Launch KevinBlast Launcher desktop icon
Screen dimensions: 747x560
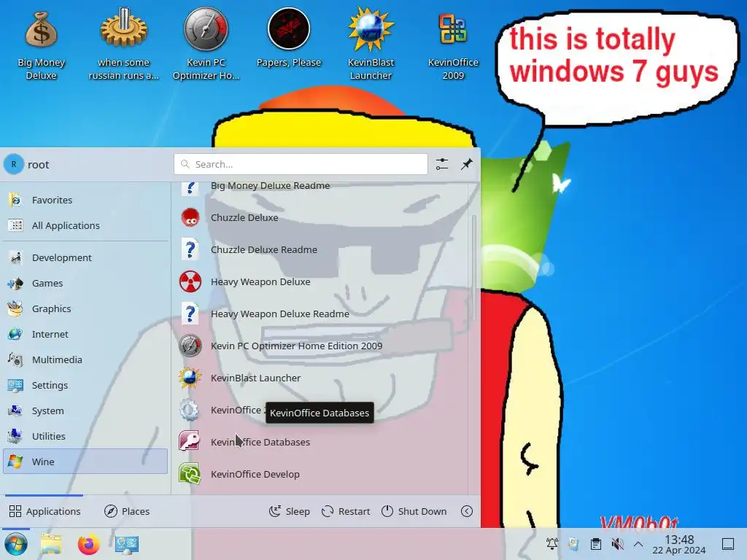(x=371, y=44)
